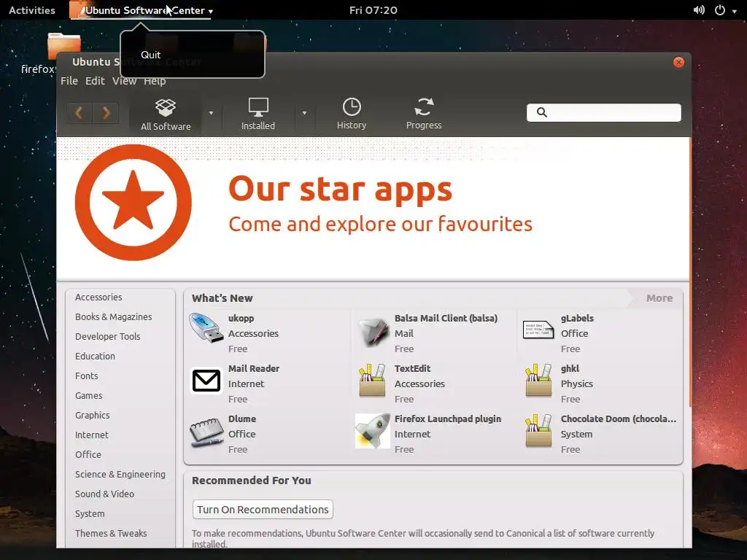Click the Dlume notepad icon
747x560 pixels.
(x=206, y=432)
